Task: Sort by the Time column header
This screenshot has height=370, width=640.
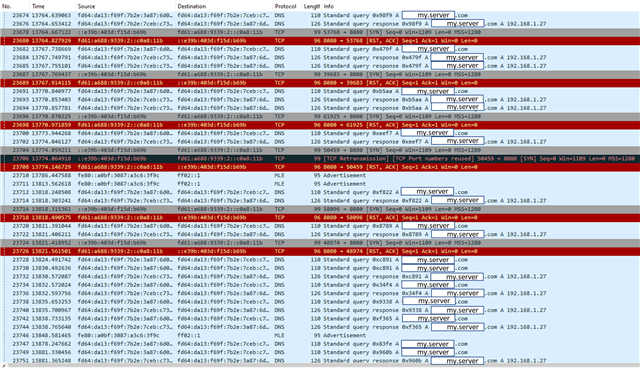Action: click(53, 6)
